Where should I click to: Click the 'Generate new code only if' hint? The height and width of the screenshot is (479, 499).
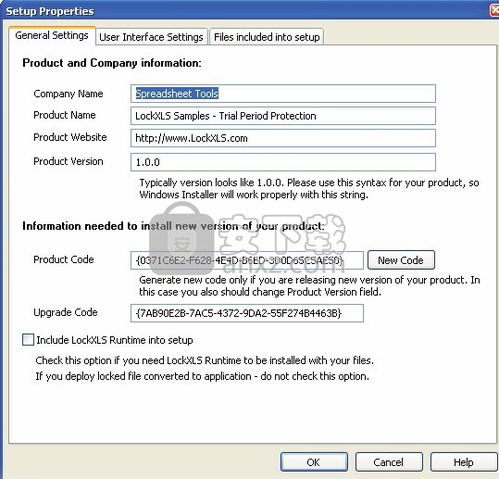coord(310,286)
